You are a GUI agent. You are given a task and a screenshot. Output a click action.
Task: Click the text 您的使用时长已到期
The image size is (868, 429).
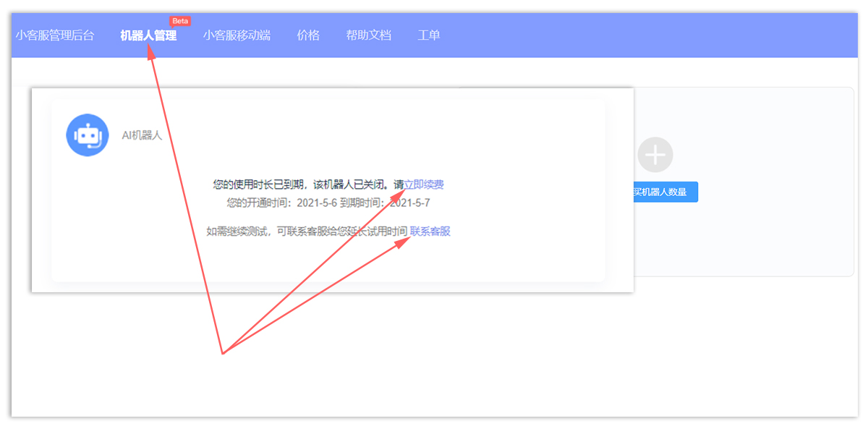257,184
